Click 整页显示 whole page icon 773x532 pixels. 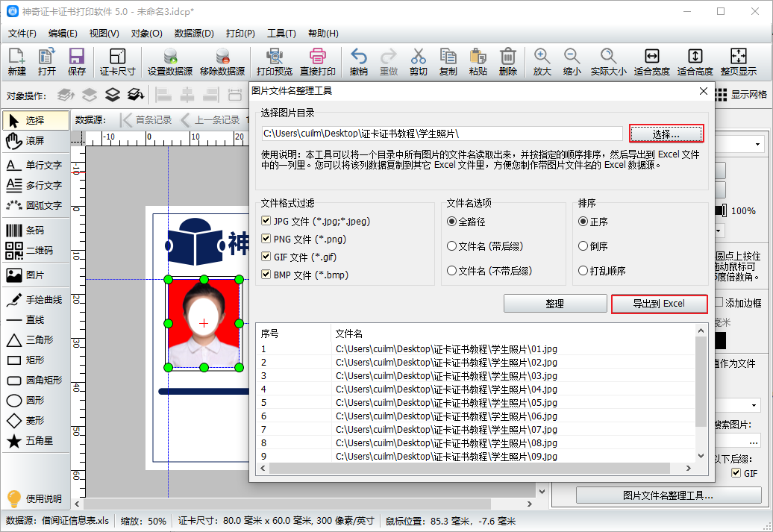(739, 62)
